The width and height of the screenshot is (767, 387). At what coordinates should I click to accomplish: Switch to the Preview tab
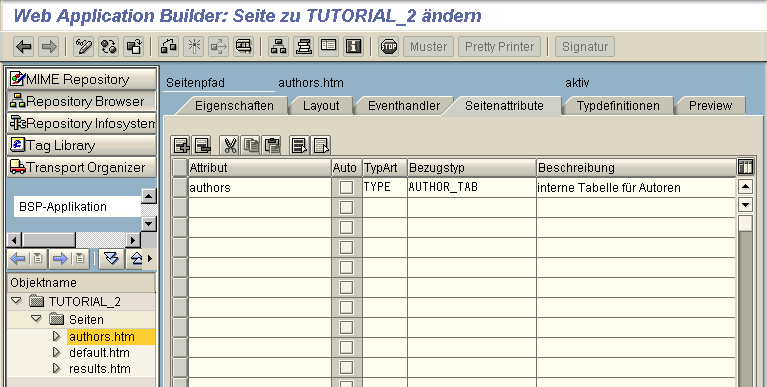710,106
